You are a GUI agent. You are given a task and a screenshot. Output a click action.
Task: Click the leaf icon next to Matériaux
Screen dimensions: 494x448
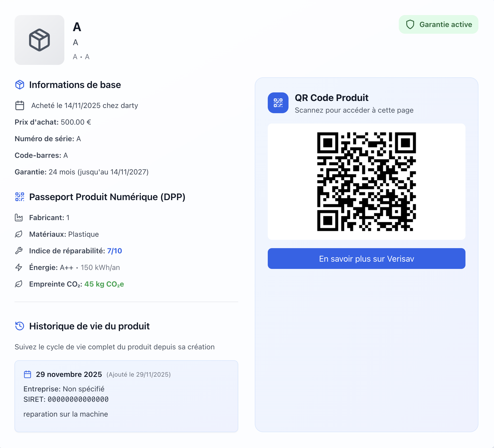click(19, 234)
